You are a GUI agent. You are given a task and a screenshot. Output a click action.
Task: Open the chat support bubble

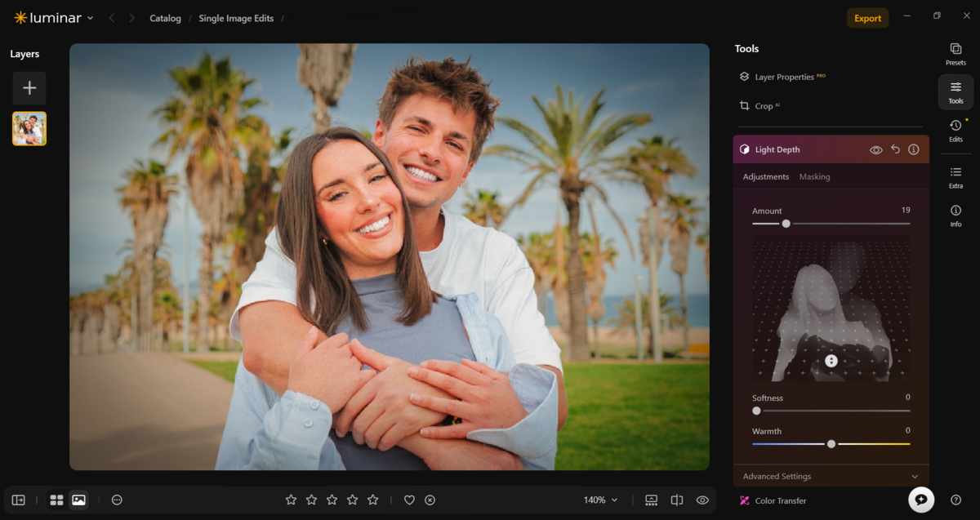[921, 500]
